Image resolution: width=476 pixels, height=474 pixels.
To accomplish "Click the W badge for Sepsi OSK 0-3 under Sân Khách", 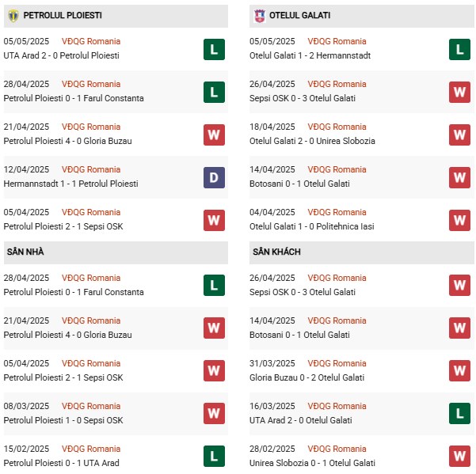I will [x=459, y=286].
